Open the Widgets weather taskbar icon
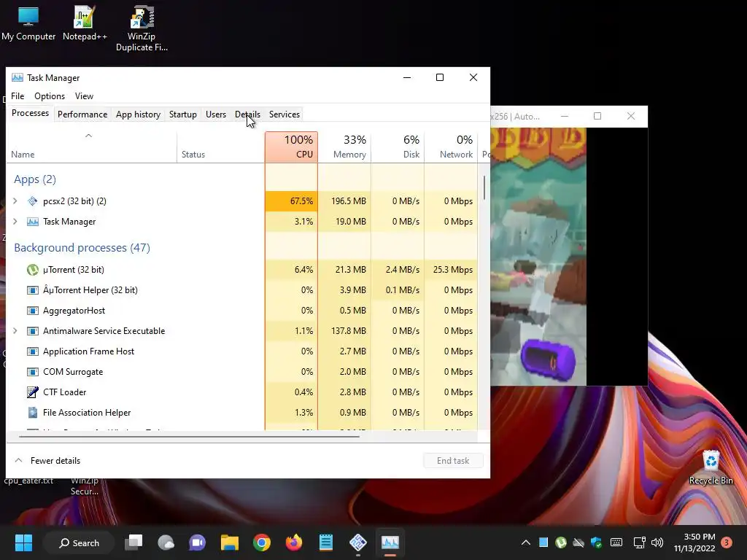The width and height of the screenshot is (747, 560). (166, 542)
